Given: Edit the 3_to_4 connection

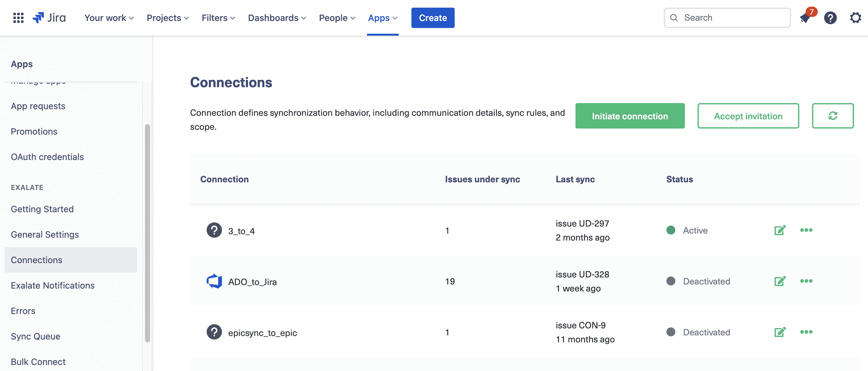Looking at the screenshot, I should (780, 230).
